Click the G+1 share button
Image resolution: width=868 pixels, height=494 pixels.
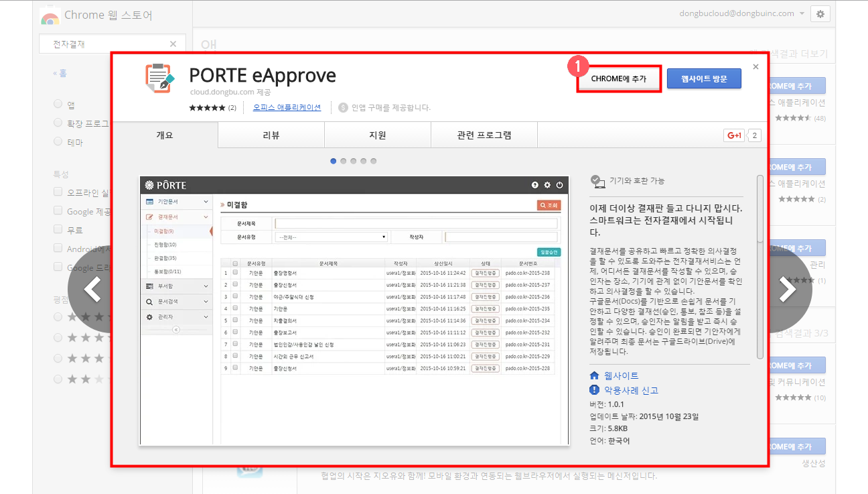[734, 135]
